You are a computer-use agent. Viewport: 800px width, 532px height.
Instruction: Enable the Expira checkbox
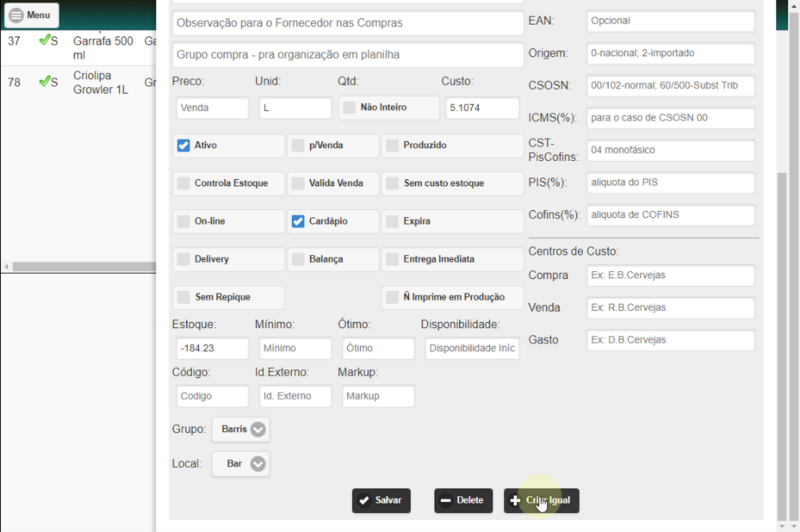click(x=392, y=221)
